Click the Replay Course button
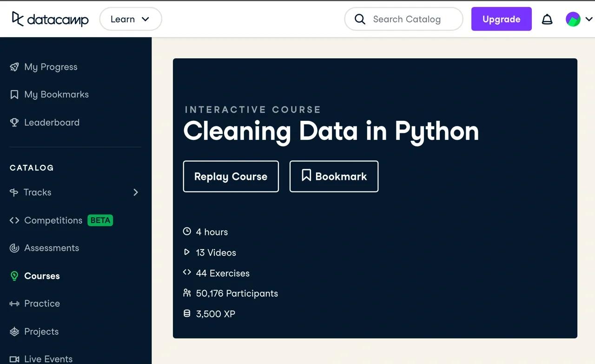 coord(231,176)
